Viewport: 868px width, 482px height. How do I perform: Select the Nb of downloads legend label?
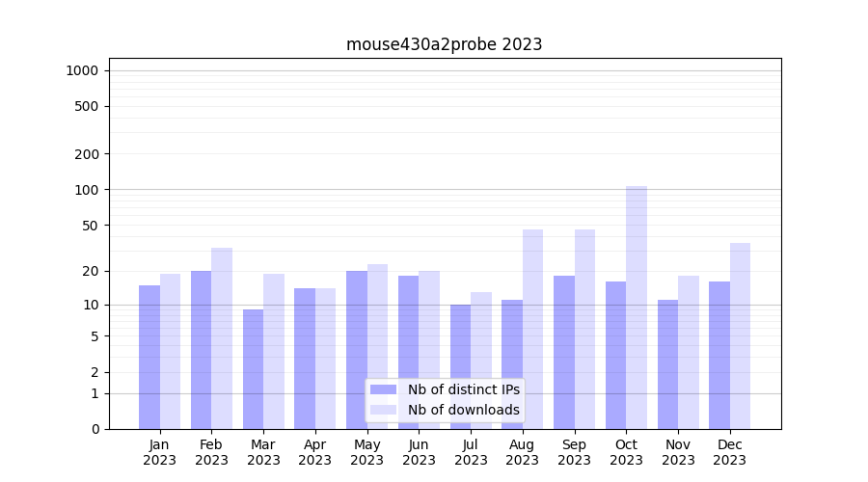[x=463, y=410]
